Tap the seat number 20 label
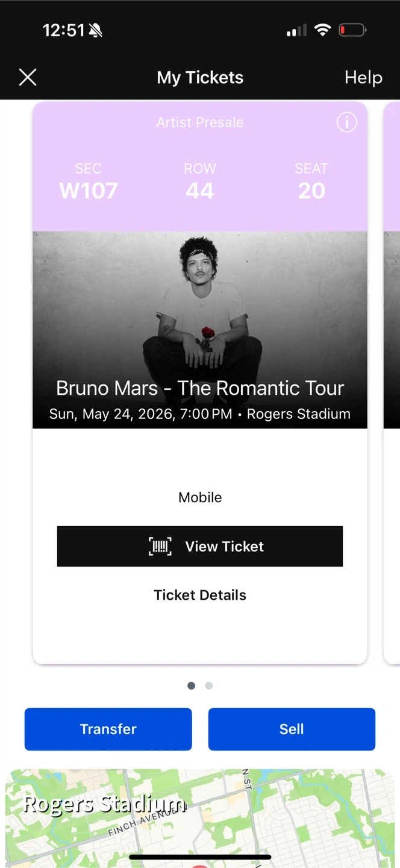The image size is (400, 868). coord(311,191)
